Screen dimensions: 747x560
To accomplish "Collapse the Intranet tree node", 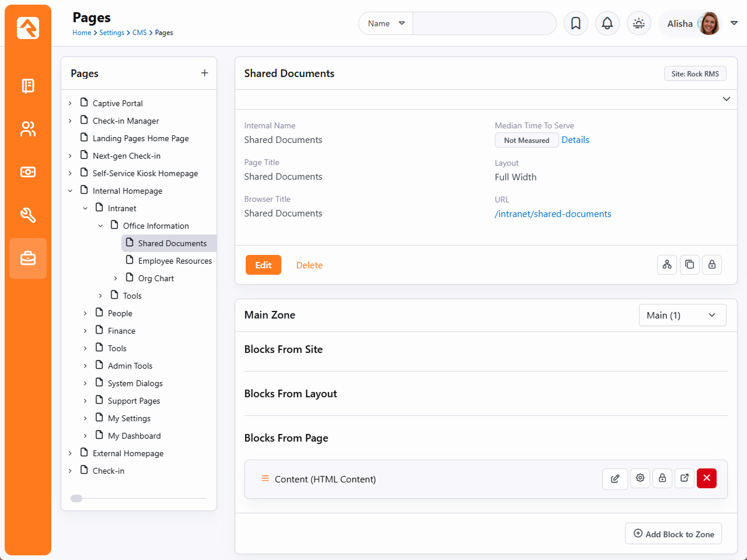I will 85,208.
